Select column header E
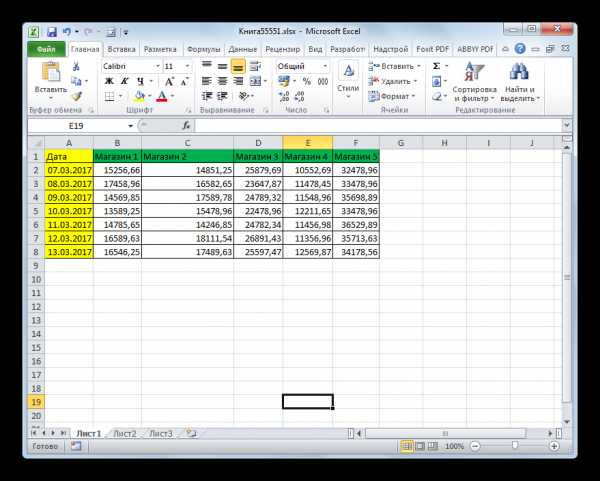Screen dimensions: 600x481 (307, 143)
